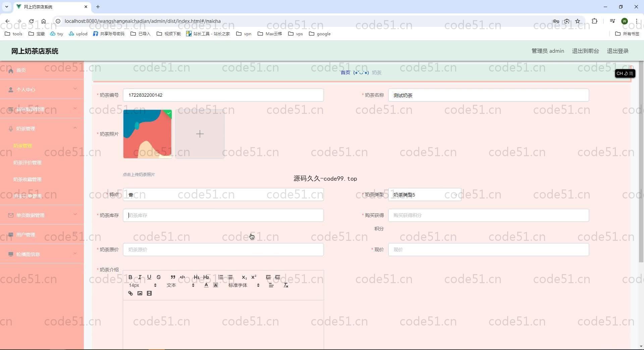Open 奶茶订单管理 in the sidebar
This screenshot has height=350, width=644.
(28, 196)
